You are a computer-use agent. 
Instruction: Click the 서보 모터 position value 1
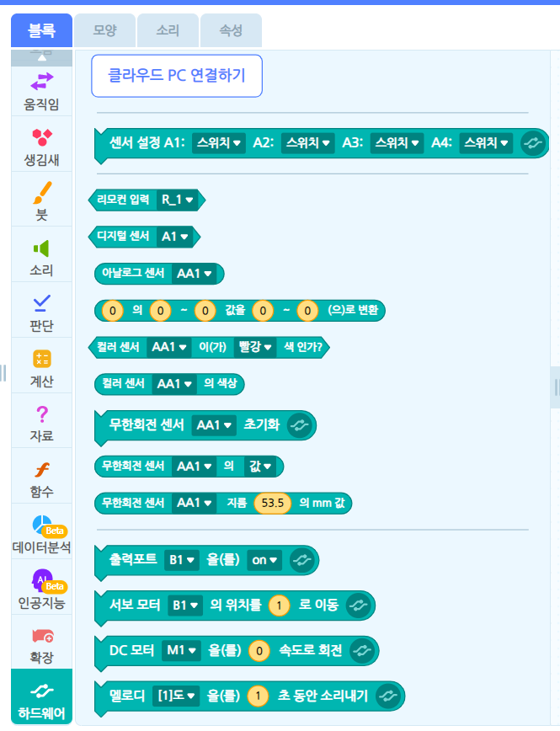pos(280,606)
